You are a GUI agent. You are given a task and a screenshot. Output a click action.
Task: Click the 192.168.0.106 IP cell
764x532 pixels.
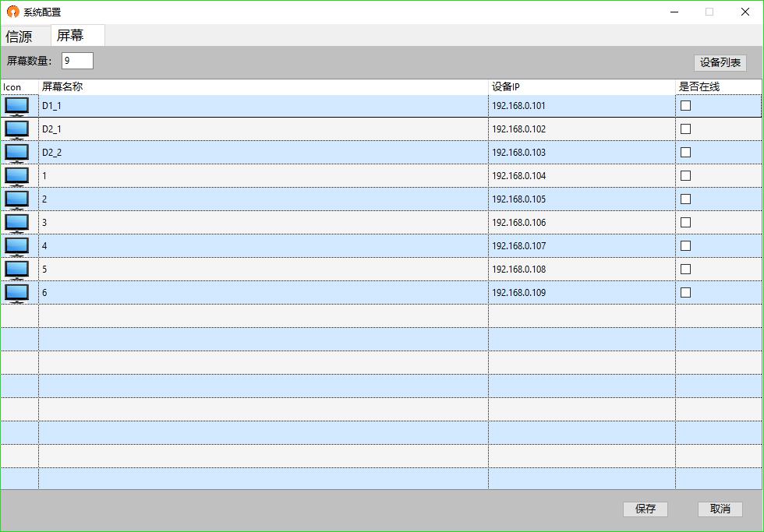[x=518, y=223]
